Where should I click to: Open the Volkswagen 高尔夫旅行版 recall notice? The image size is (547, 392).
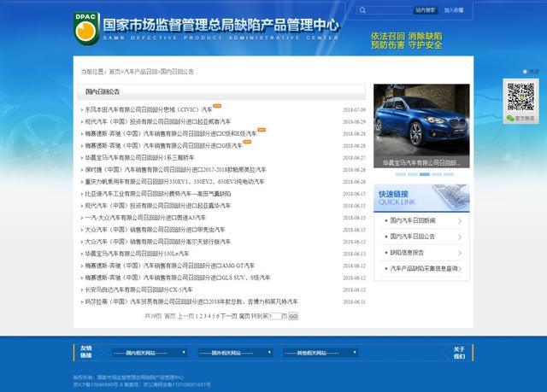click(x=157, y=242)
